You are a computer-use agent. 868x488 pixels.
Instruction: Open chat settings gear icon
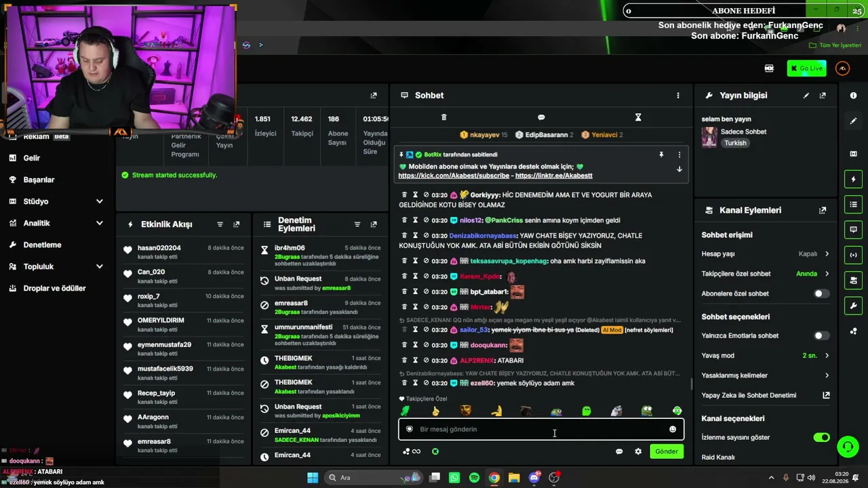coord(638,451)
